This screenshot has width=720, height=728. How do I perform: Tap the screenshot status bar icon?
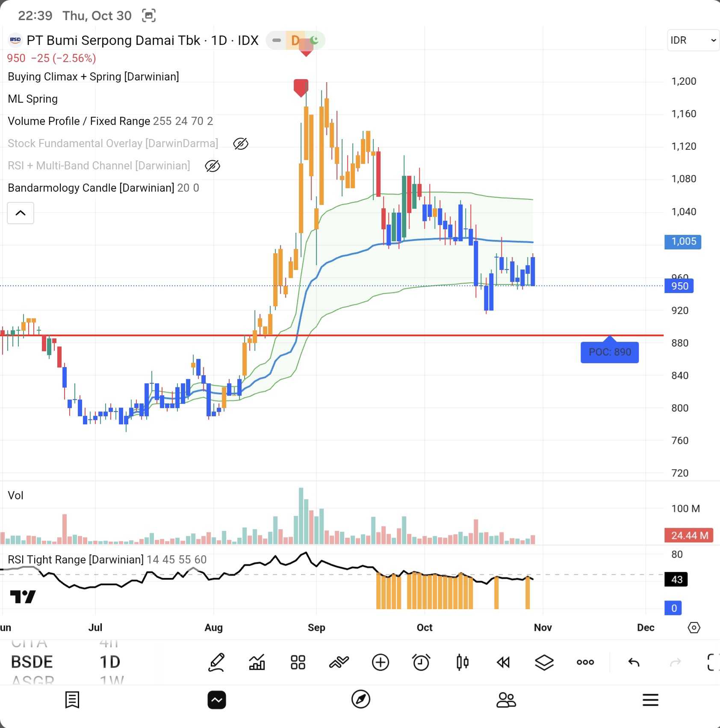tap(149, 16)
